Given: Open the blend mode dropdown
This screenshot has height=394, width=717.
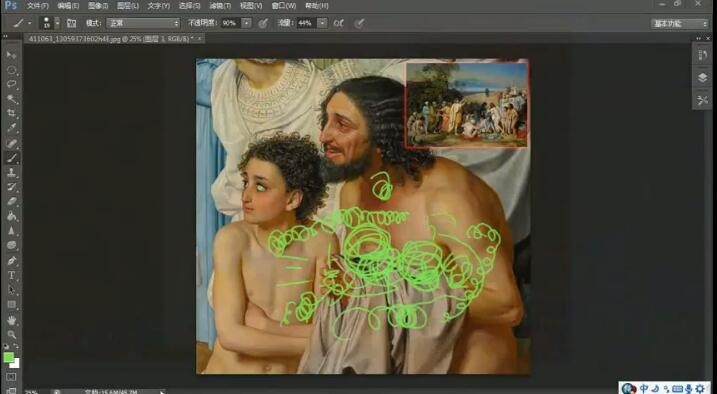Looking at the screenshot, I should pos(143,23).
